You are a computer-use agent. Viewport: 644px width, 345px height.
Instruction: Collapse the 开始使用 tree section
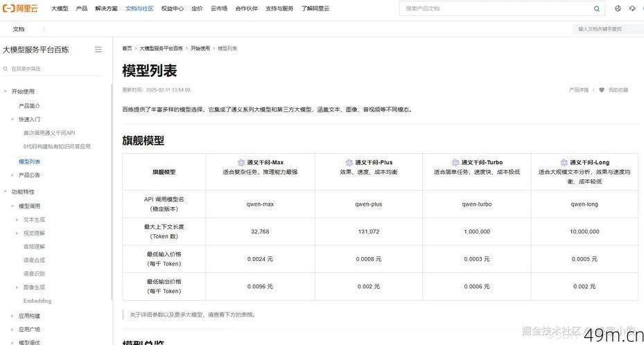click(6, 91)
